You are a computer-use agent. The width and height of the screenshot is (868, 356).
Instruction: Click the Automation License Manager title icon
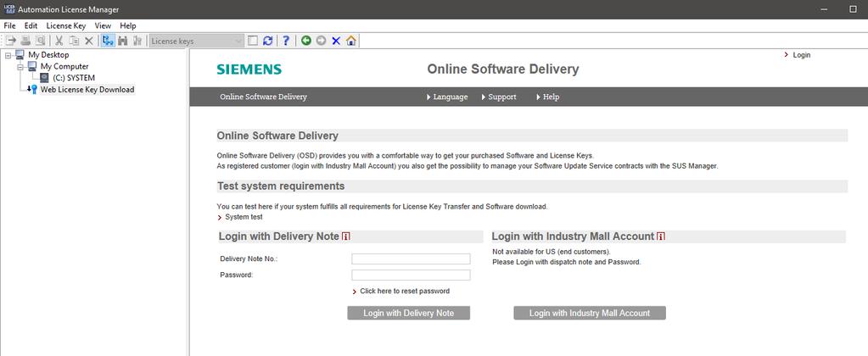click(9, 9)
